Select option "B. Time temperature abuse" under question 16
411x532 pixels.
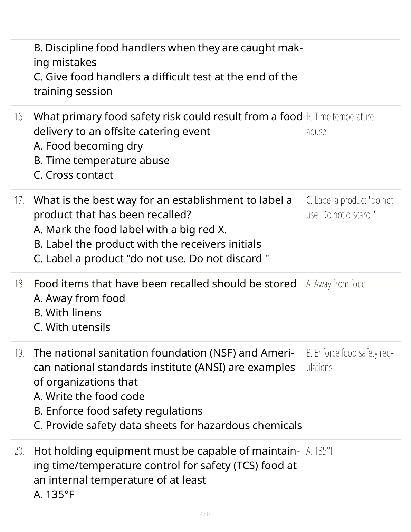click(102, 161)
